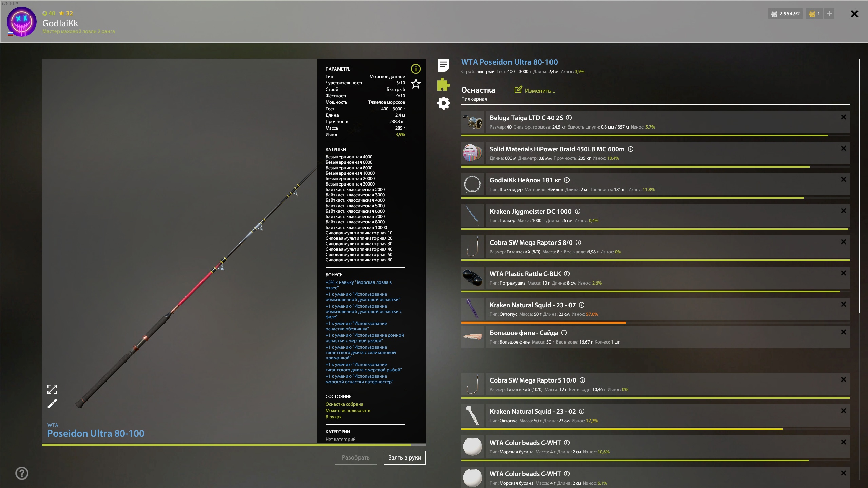Show info for first WTA Color beads, wear 10,6%
This screenshot has width=868, height=488.
(566, 443)
